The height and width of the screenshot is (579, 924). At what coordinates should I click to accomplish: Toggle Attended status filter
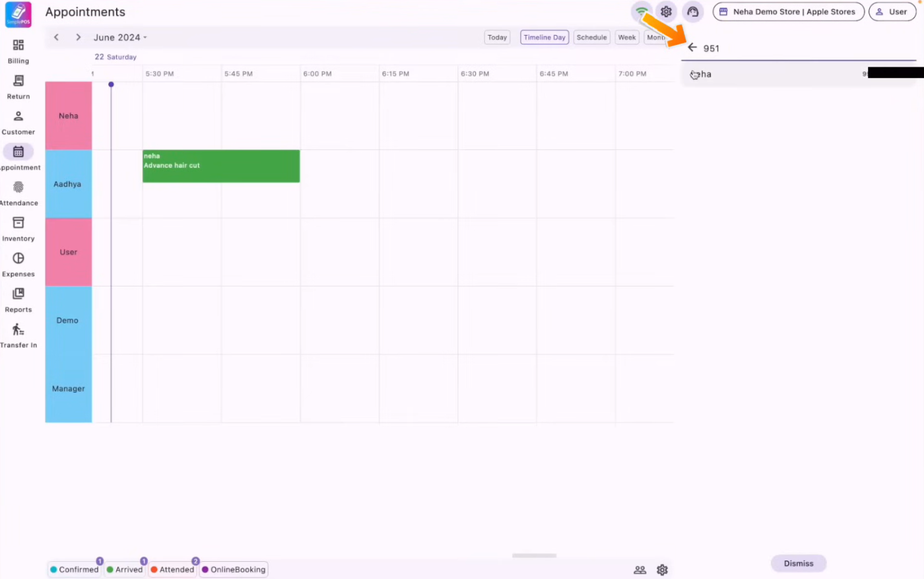point(172,570)
